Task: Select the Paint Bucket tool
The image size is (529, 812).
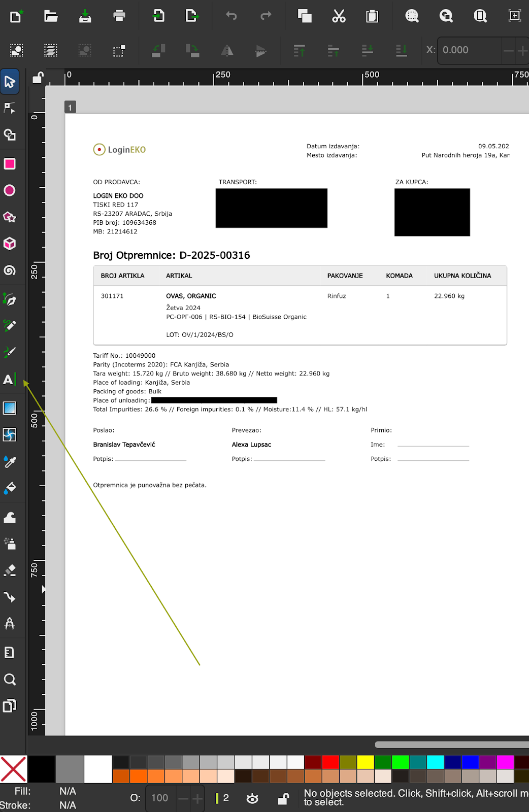Action: pyautogui.click(x=10, y=488)
